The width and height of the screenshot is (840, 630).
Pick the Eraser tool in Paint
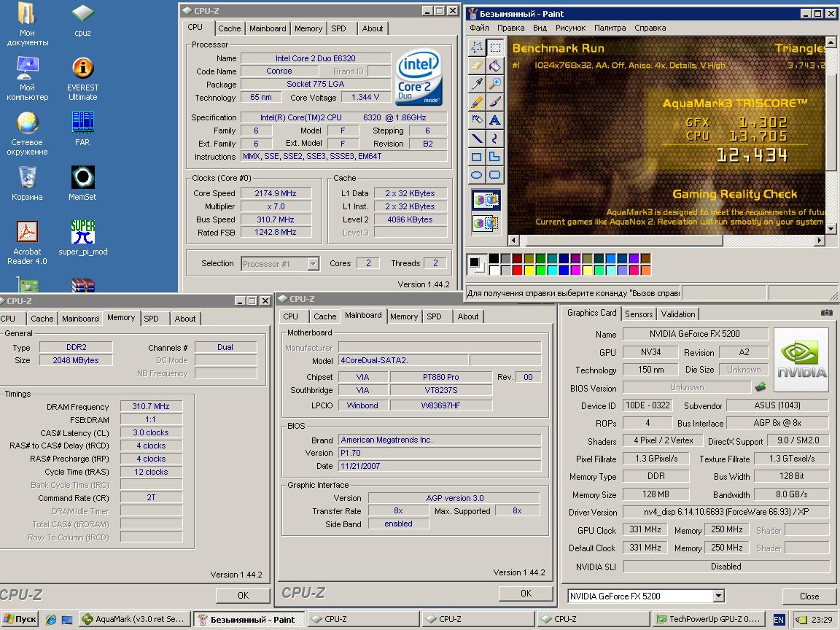(476, 66)
